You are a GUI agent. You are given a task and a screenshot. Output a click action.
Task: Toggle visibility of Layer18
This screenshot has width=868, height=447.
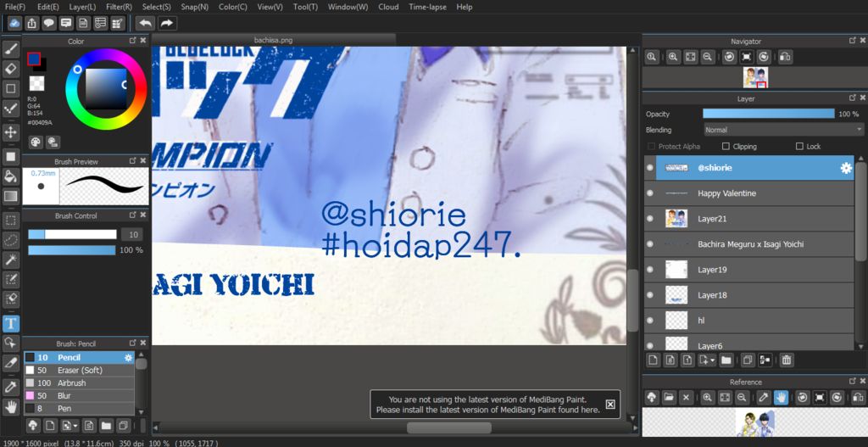[650, 295]
